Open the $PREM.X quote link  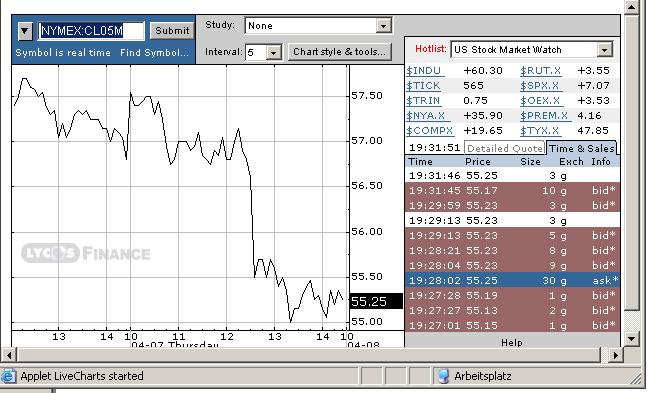pyautogui.click(x=545, y=116)
